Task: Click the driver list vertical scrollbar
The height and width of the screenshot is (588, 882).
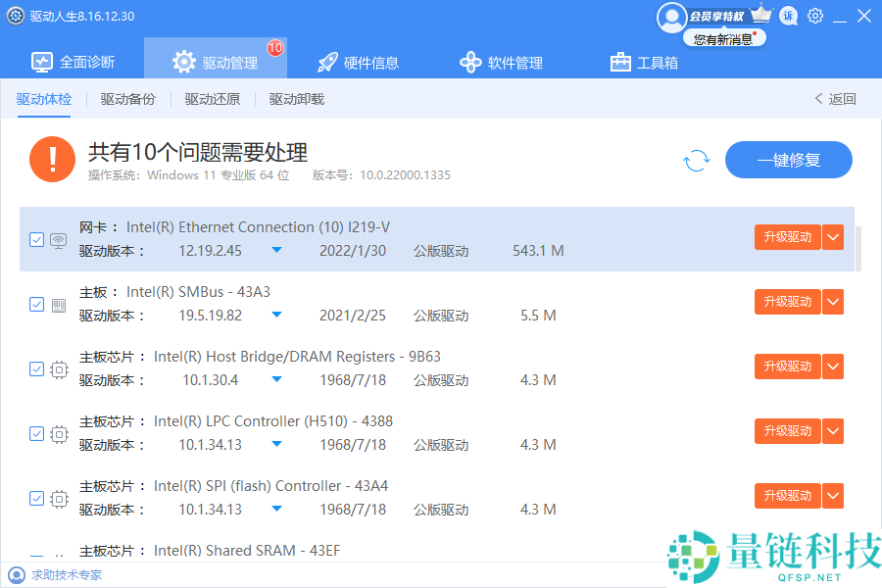Action: tap(858, 249)
